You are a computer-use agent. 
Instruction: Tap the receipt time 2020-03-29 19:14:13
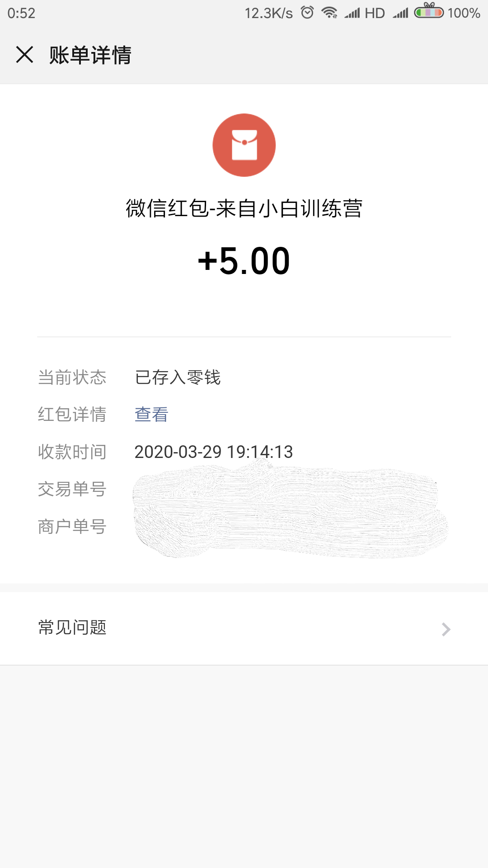214,452
